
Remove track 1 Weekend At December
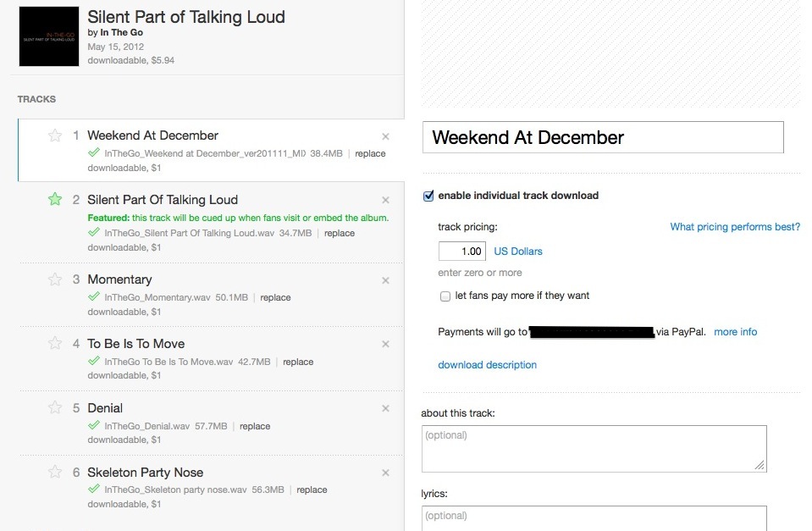coord(386,136)
